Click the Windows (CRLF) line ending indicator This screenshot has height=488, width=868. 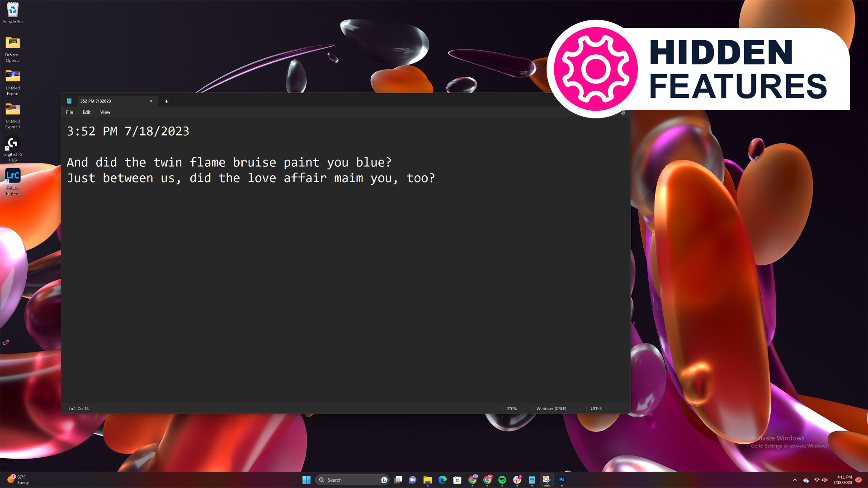pos(551,408)
